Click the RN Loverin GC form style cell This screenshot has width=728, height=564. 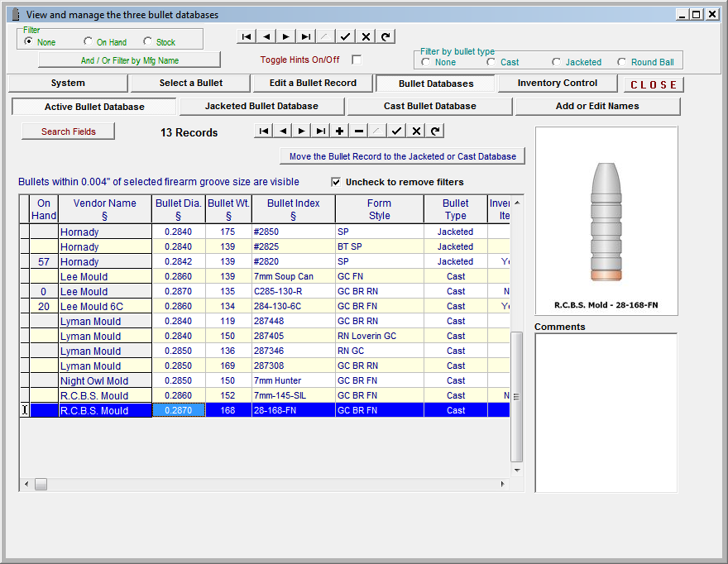pos(380,336)
